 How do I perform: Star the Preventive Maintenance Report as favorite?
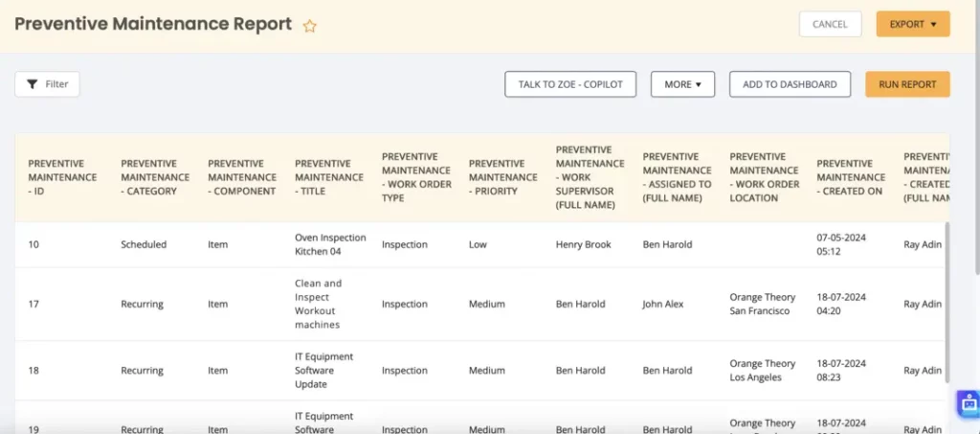[x=309, y=27]
